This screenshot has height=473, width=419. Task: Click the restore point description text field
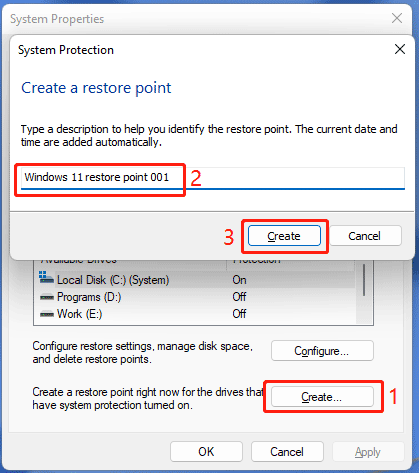click(213, 178)
